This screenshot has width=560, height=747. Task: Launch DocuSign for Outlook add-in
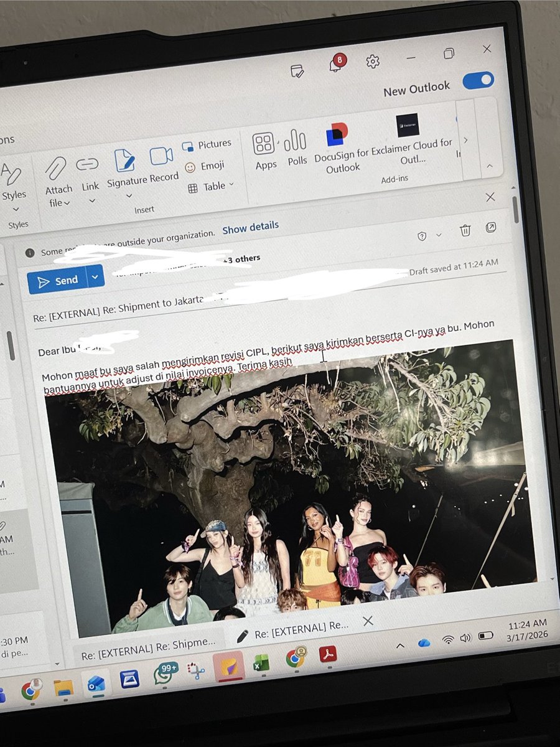[341, 149]
